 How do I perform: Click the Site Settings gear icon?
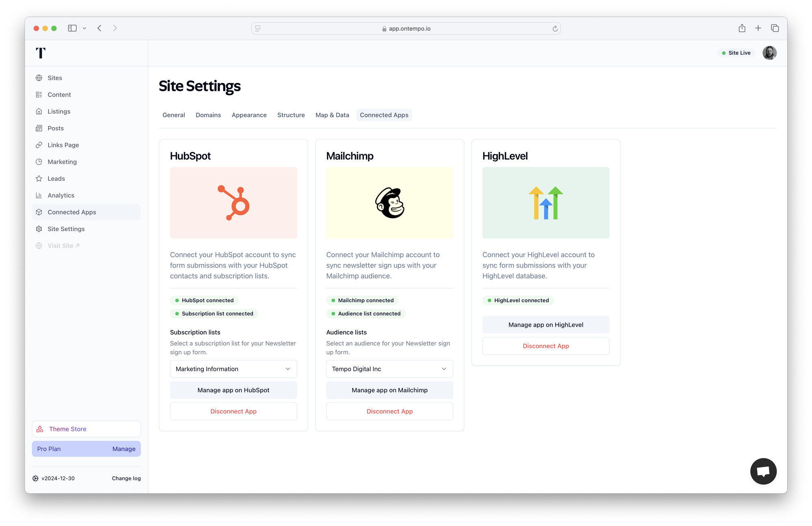[39, 229]
